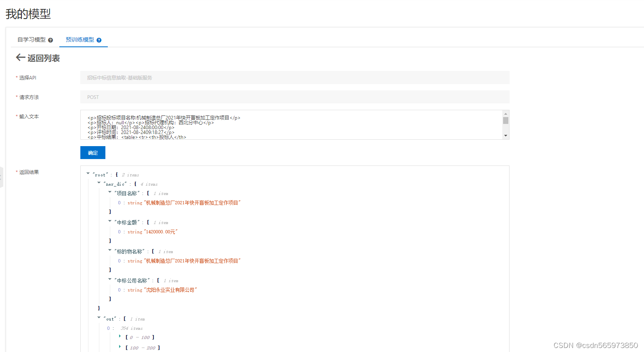
Task: Go back via 返回列表 link
Action: coord(44,58)
